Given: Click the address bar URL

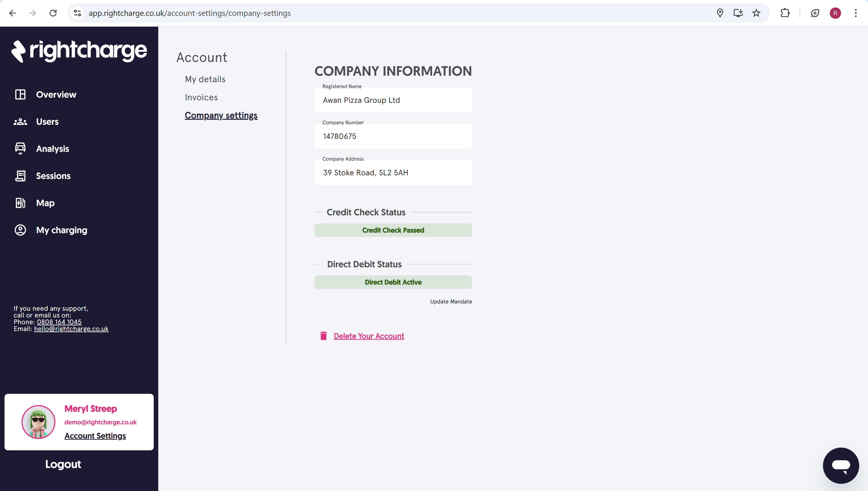Looking at the screenshot, I should (x=190, y=13).
